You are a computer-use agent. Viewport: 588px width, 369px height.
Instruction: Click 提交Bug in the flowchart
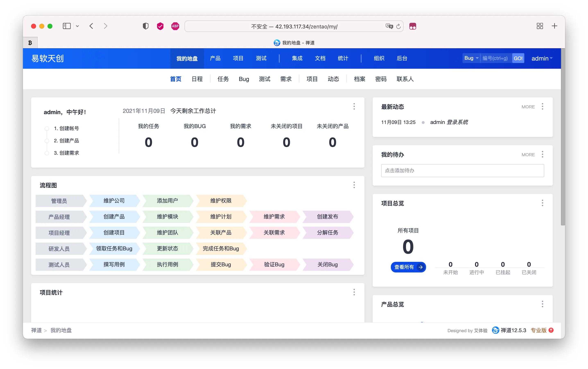click(221, 265)
